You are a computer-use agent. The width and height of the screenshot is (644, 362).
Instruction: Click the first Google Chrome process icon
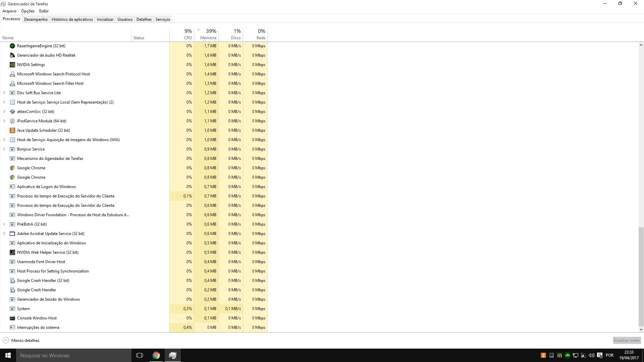(12, 168)
